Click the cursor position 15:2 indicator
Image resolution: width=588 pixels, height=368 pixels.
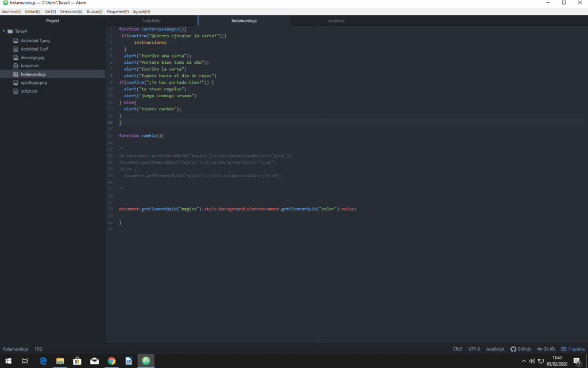pos(38,349)
